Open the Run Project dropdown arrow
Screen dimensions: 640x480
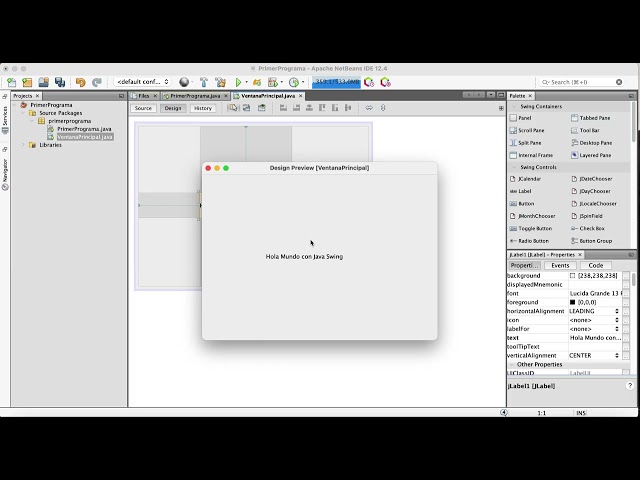(246, 82)
